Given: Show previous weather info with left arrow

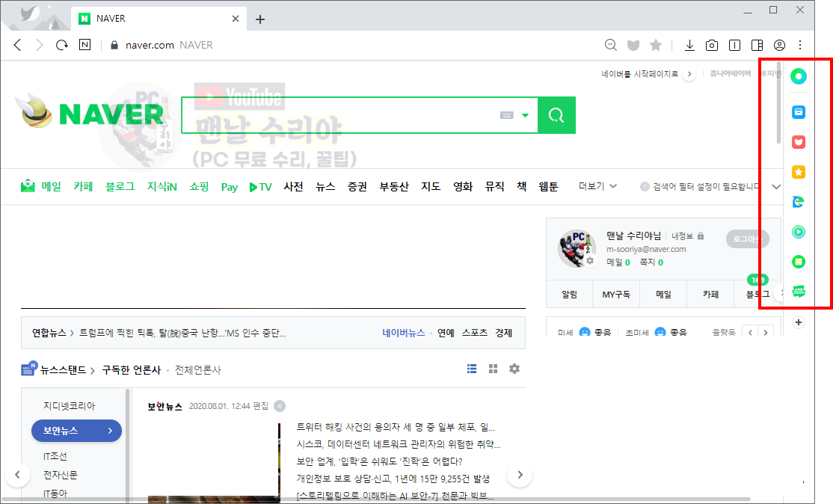Looking at the screenshot, I should point(750,333).
